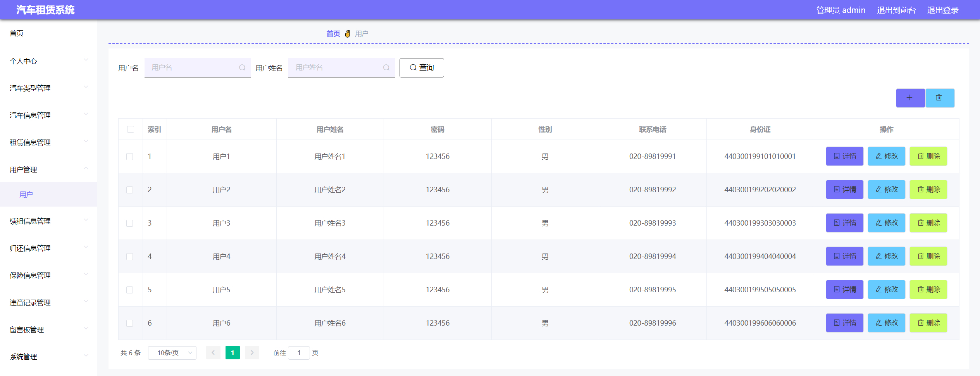
Task: Click the detail icon for 用户2
Action: pyautogui.click(x=836, y=190)
